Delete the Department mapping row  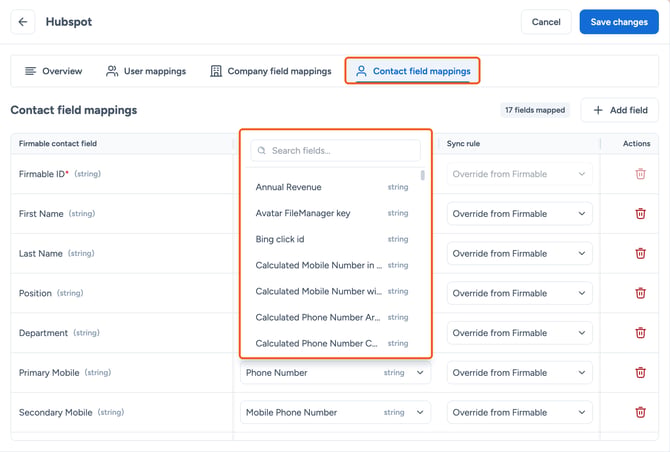coord(640,333)
